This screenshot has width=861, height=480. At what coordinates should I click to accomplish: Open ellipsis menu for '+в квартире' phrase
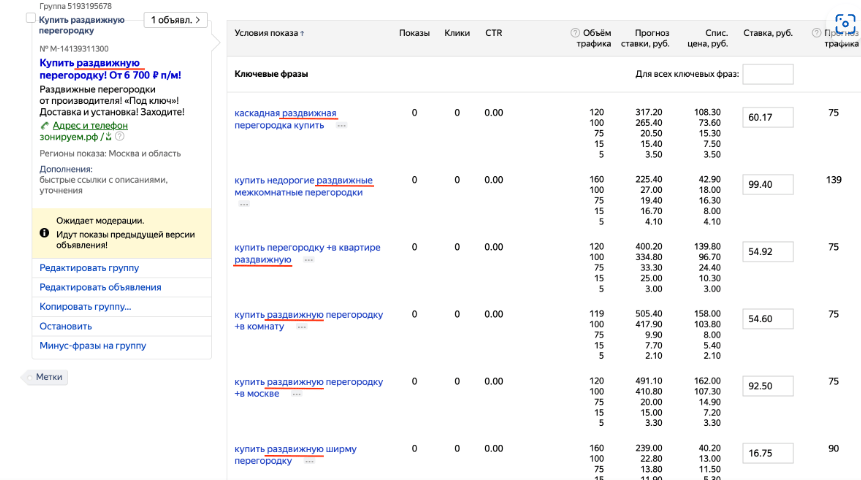308,260
